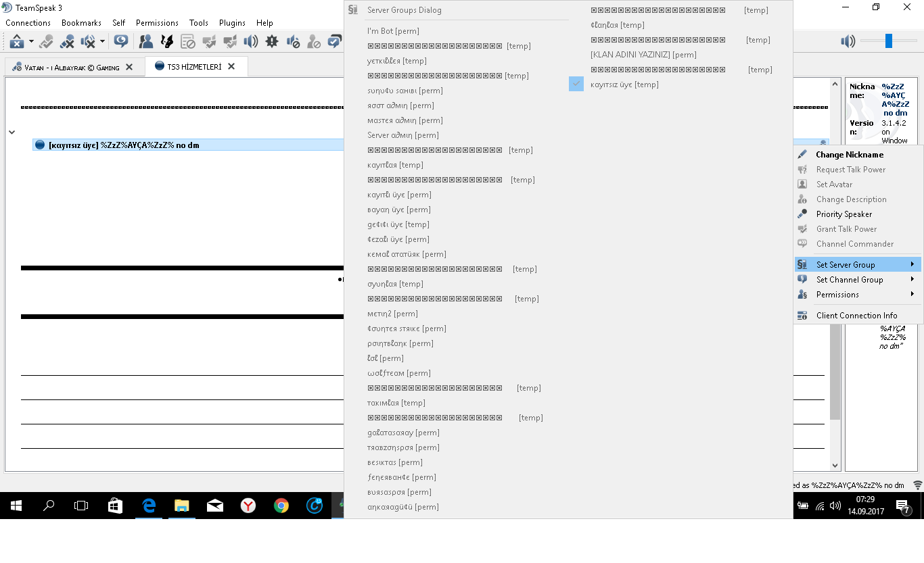This screenshot has width=924, height=563.
Task: Close the Vatan - i Albayrak Gaming tab
Action: (x=129, y=67)
